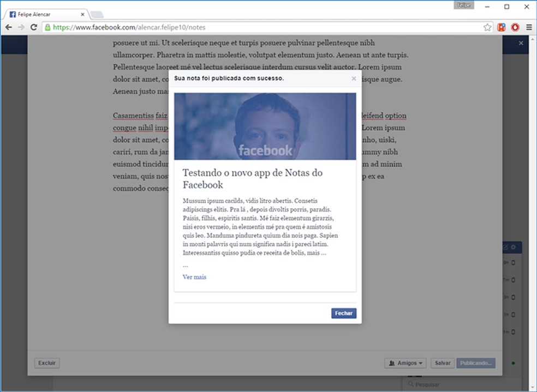This screenshot has height=392, width=537.
Task: Close the Felipe Alencar tab
Action: [x=82, y=14]
